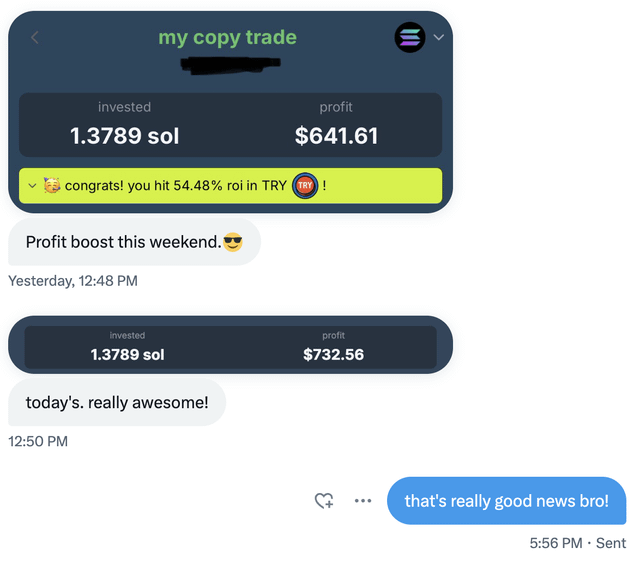This screenshot has width=640, height=566.
Task: Click the "5:56 PM · Sent" status
Action: tap(577, 543)
